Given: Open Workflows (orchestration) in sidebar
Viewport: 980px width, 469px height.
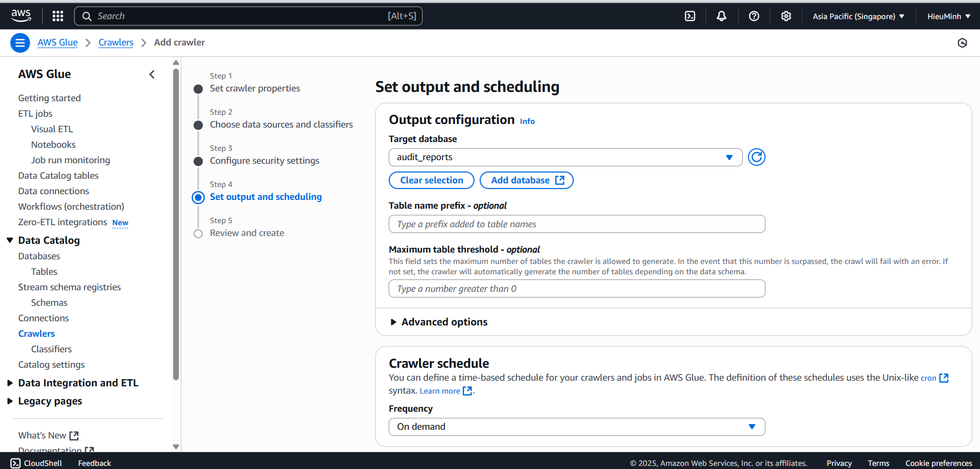Looking at the screenshot, I should [71, 207].
